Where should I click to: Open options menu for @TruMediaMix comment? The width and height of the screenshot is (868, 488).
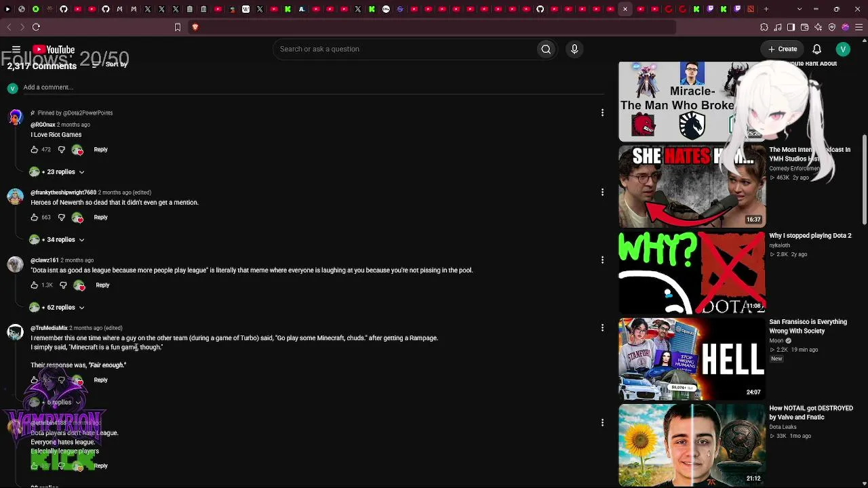602,328
